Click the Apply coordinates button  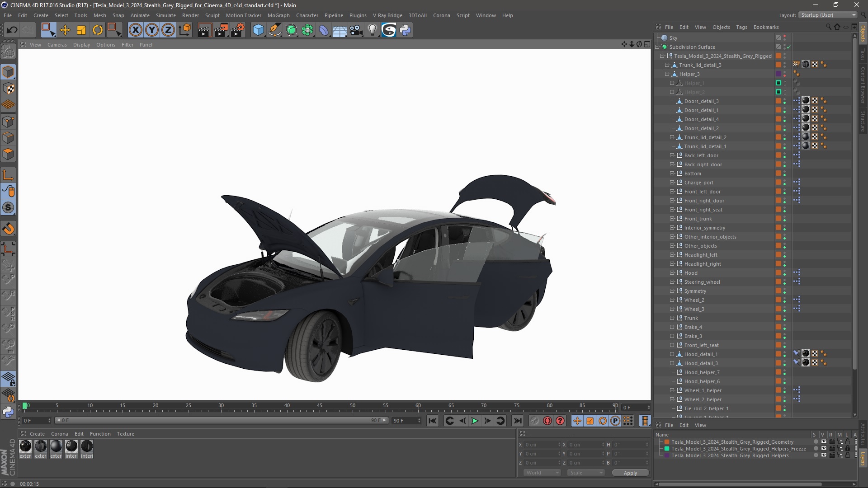point(630,473)
